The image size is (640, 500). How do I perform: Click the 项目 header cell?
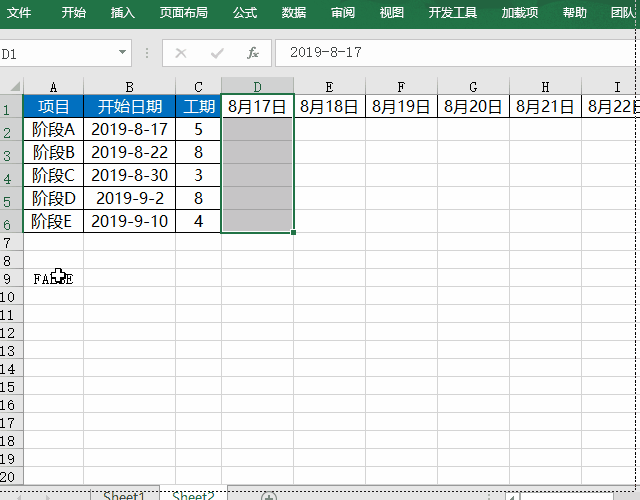tap(53, 107)
